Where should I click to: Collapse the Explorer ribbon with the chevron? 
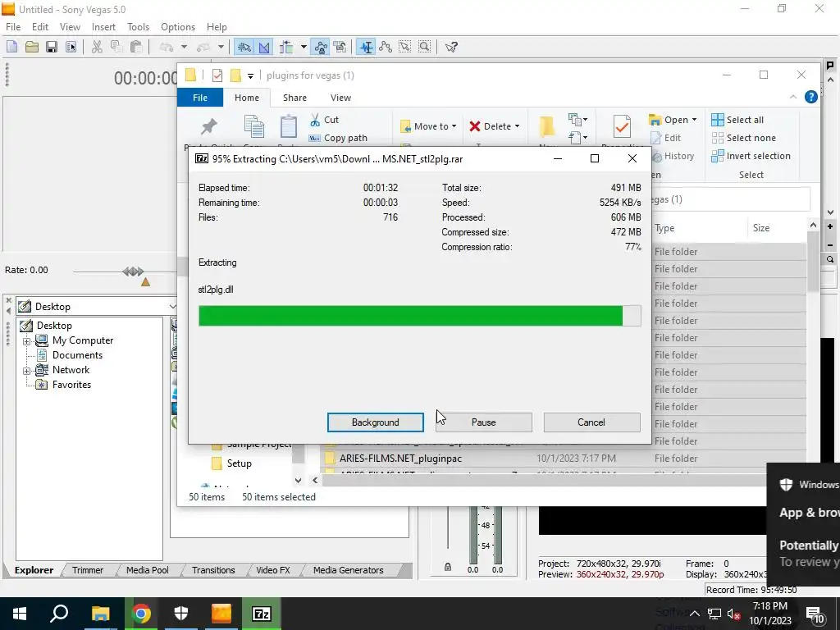pyautogui.click(x=793, y=97)
